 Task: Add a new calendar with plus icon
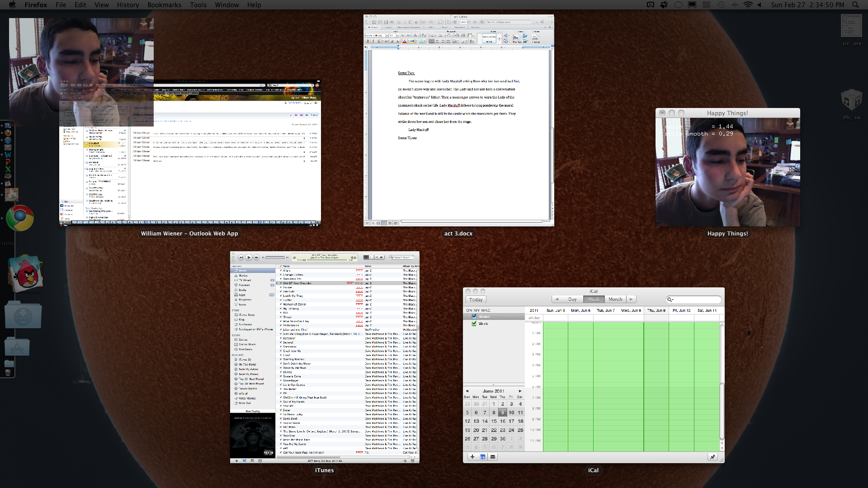[x=472, y=457]
